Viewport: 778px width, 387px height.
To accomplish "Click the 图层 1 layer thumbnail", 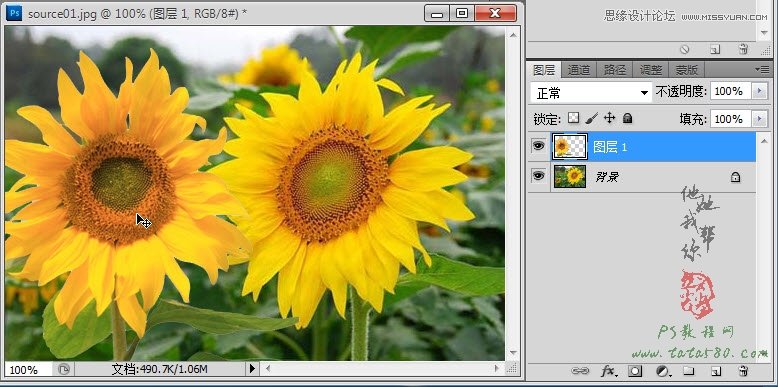I will [570, 146].
